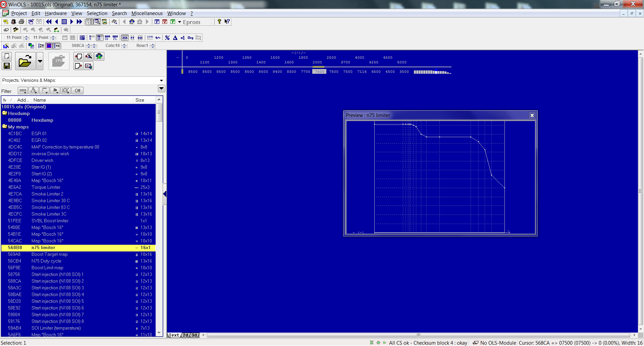Image resolution: width=644 pixels, height=346 pixels.
Task: Toggle 8-bit display mode
Action: coord(92,38)
